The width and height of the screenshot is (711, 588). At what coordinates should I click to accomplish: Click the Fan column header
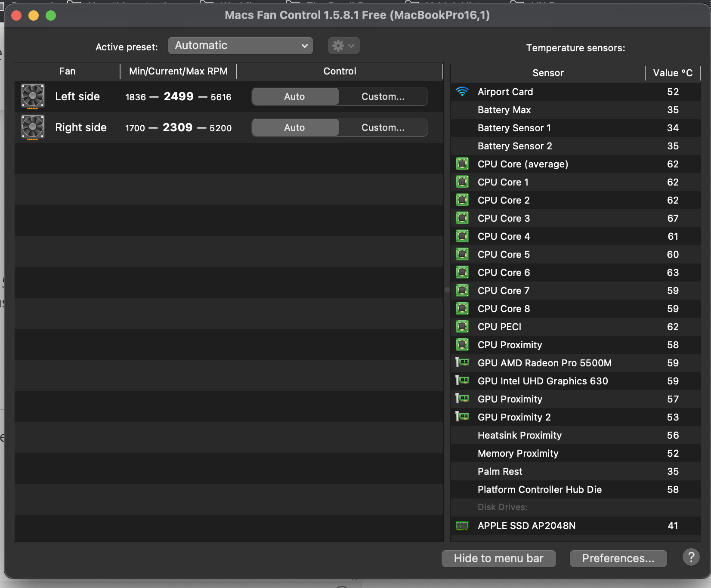[67, 71]
